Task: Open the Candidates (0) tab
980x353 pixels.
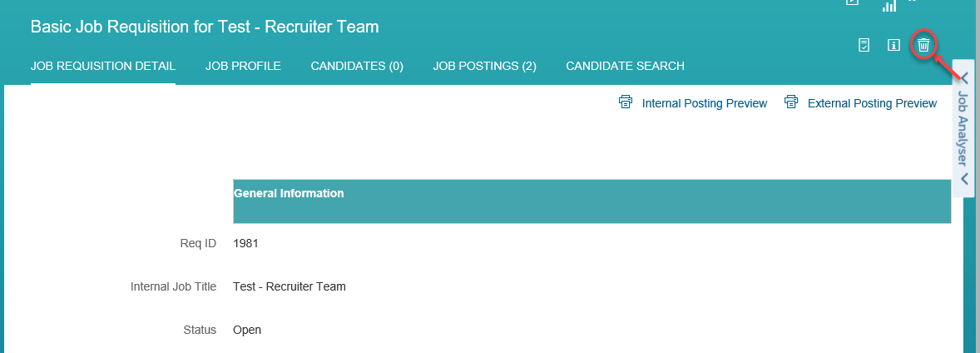Action: [x=357, y=66]
